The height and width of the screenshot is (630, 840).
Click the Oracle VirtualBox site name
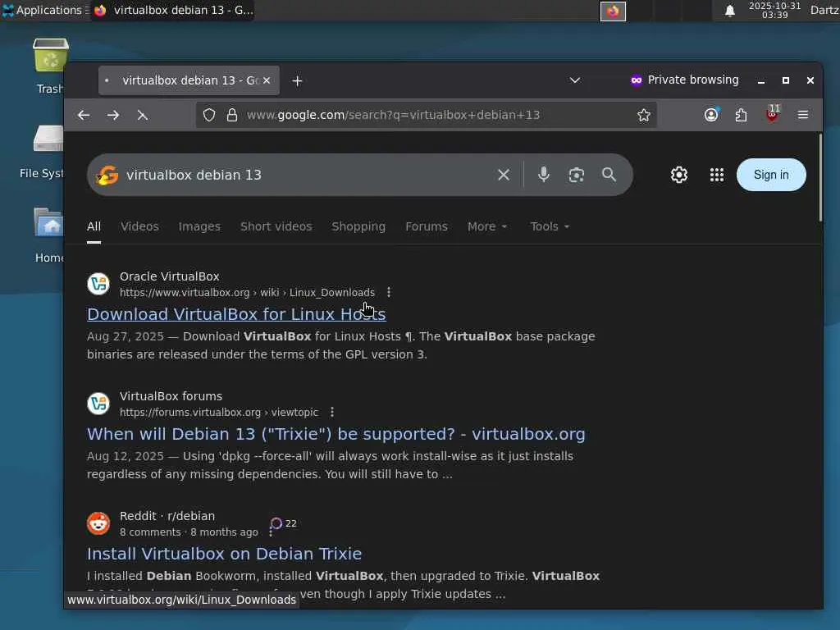pos(169,276)
